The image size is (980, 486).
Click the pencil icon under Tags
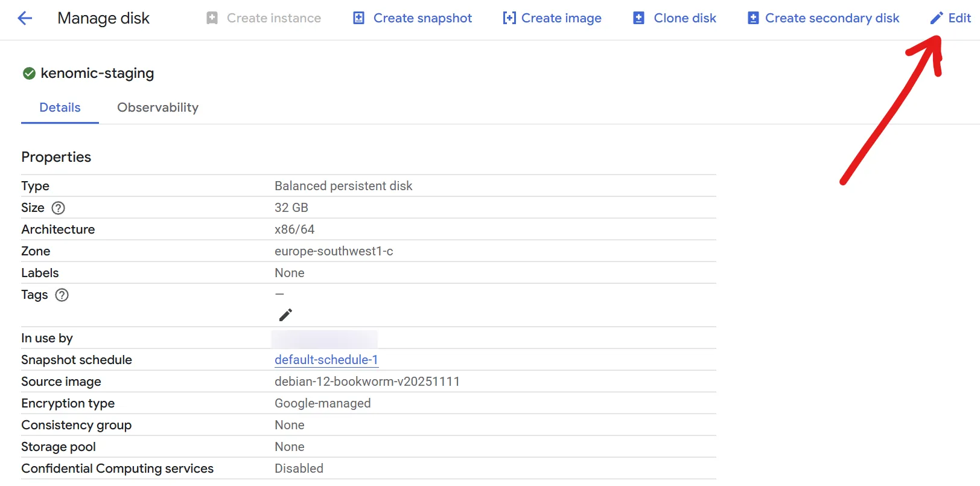[285, 315]
